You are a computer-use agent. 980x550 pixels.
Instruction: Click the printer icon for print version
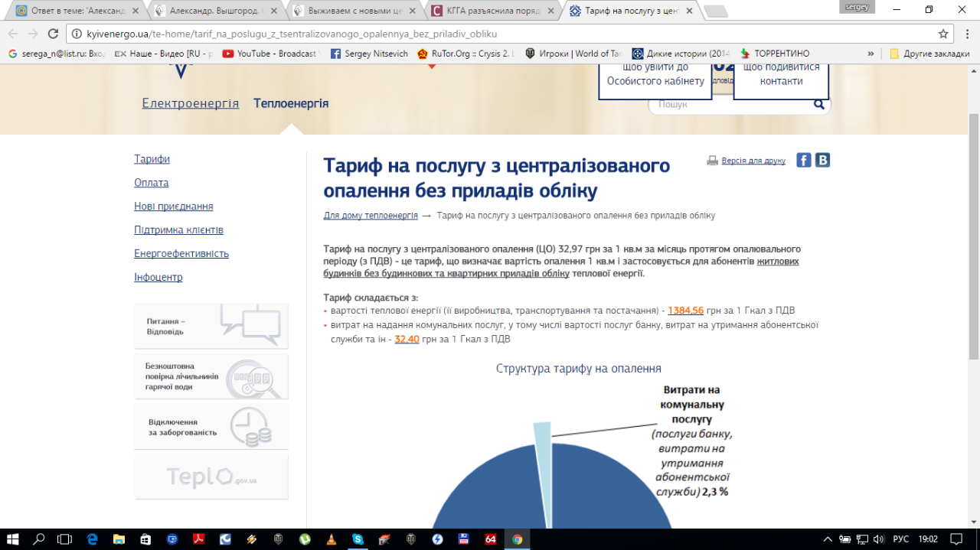[x=712, y=161]
